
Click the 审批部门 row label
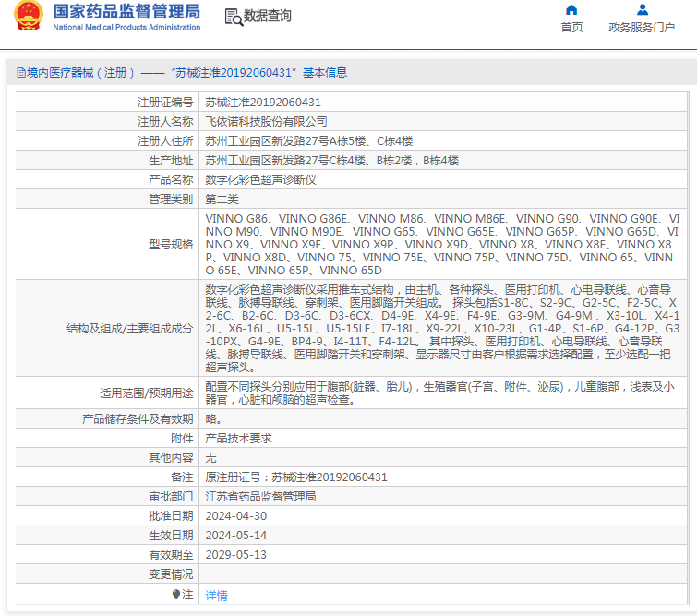(x=171, y=496)
